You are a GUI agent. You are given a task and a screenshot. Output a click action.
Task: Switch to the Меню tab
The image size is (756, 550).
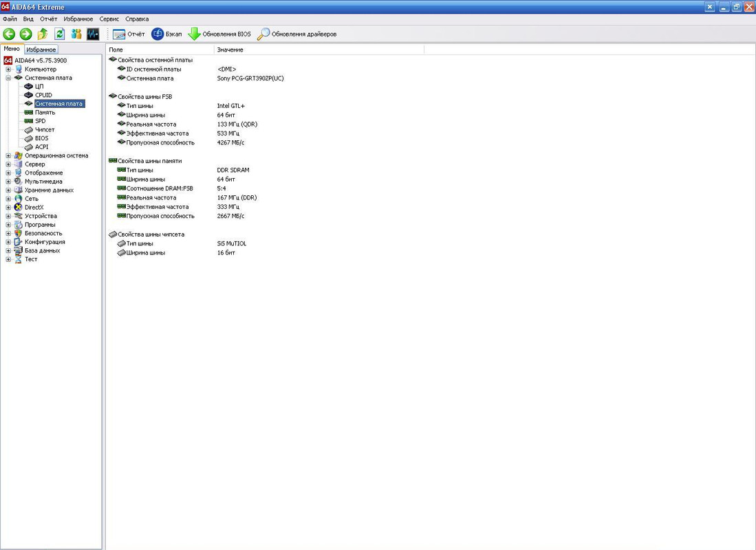pos(12,49)
